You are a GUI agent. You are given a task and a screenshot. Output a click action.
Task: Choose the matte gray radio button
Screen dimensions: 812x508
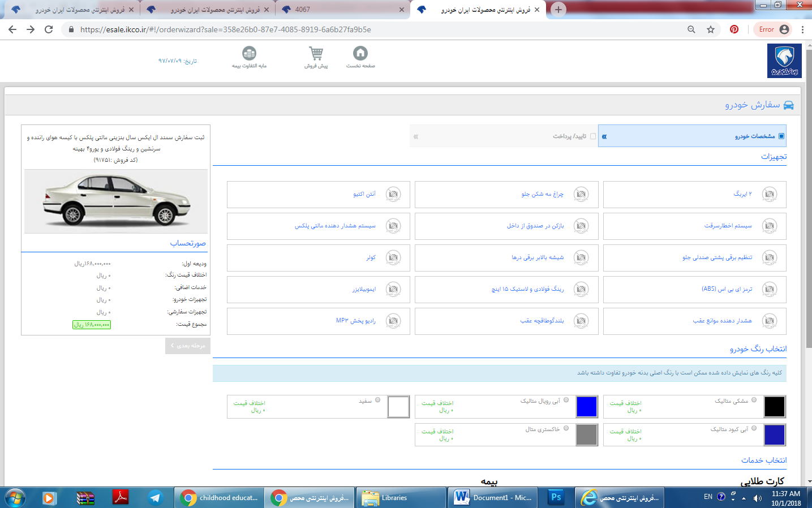point(566,428)
